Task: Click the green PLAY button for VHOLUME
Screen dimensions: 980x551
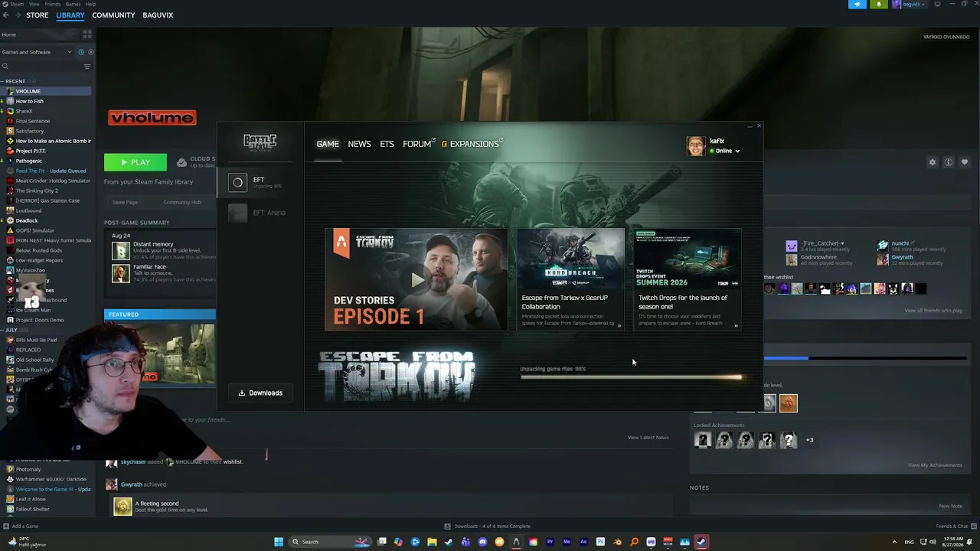Action: 136,162
